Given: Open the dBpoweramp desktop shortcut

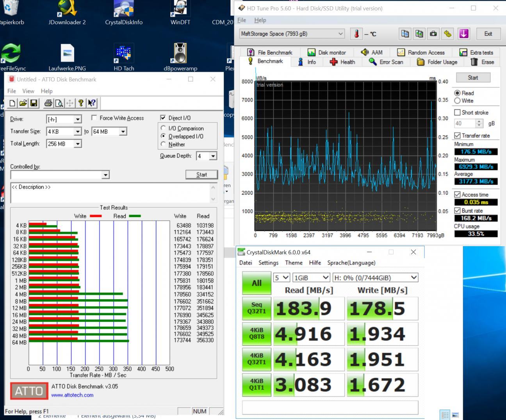Looking at the screenshot, I should pos(180,57).
